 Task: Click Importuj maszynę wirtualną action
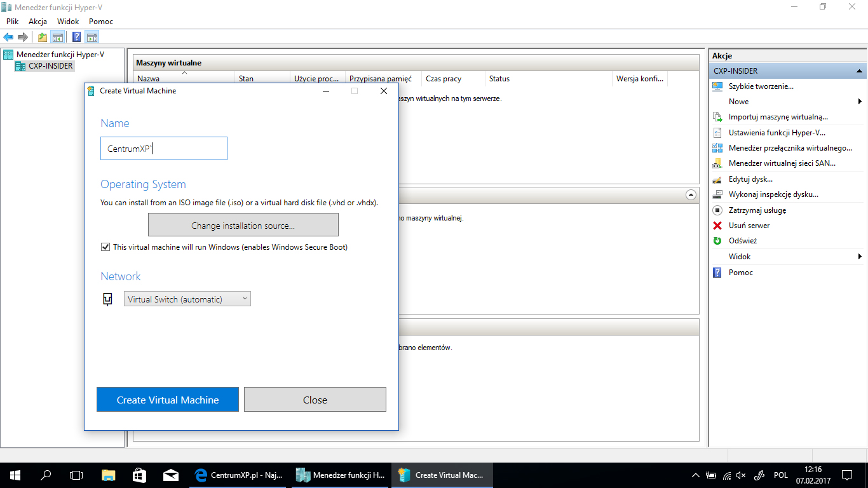click(778, 117)
